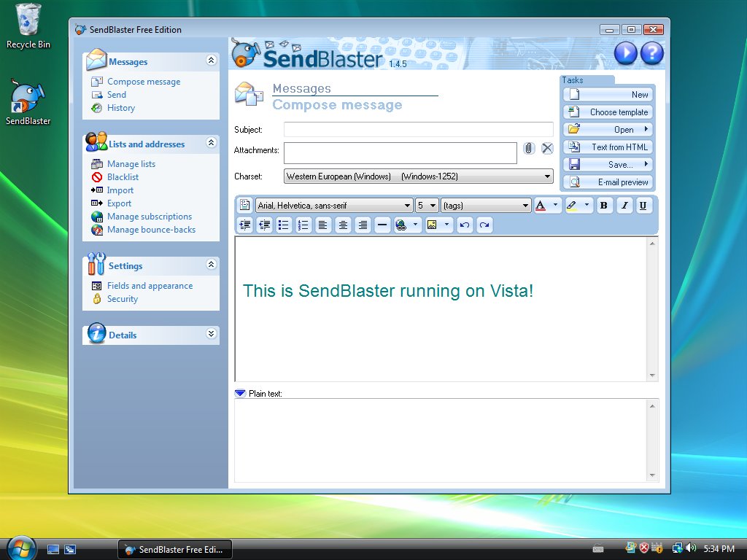Click the network icon in the system tray
The image size is (747, 560).
point(677,548)
